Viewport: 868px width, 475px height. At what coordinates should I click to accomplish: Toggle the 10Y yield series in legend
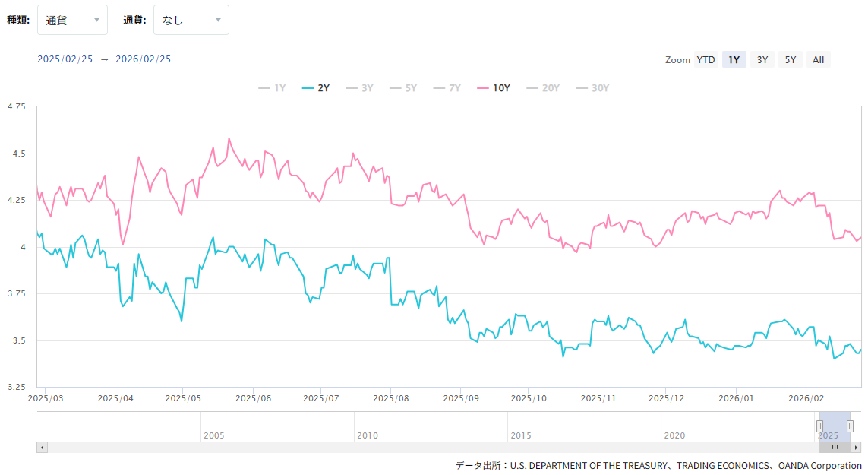494,88
